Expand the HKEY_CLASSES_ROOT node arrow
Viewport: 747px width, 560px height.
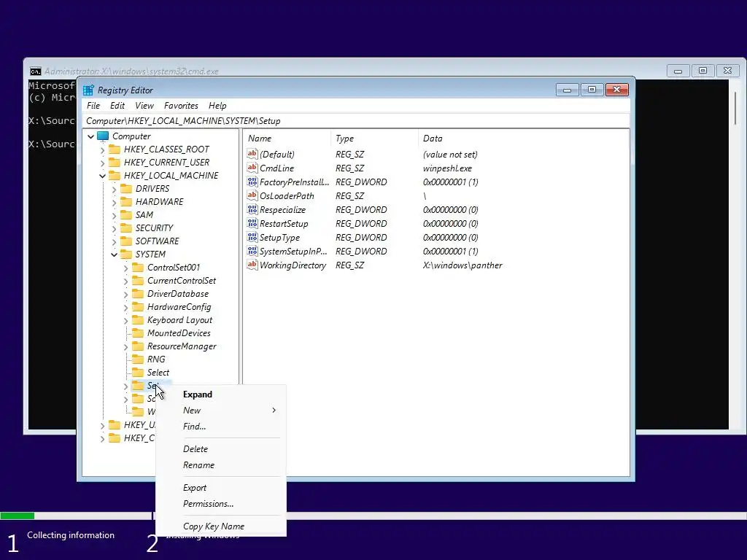pyautogui.click(x=102, y=150)
